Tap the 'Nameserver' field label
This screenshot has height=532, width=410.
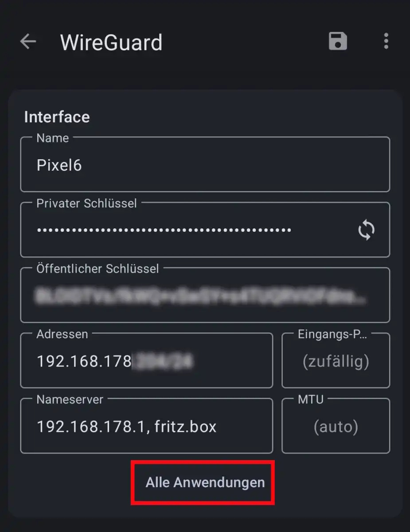(x=70, y=399)
